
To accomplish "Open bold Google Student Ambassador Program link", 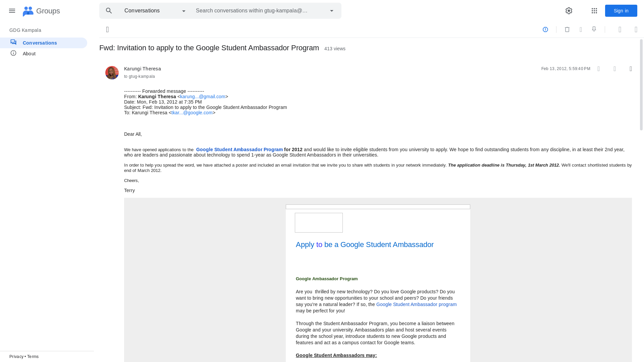I will pos(239,149).
